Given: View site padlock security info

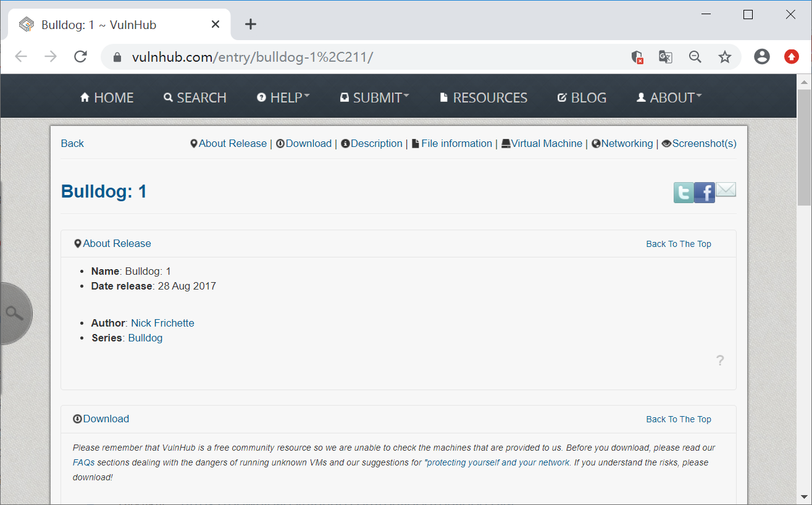Looking at the screenshot, I should [117, 57].
